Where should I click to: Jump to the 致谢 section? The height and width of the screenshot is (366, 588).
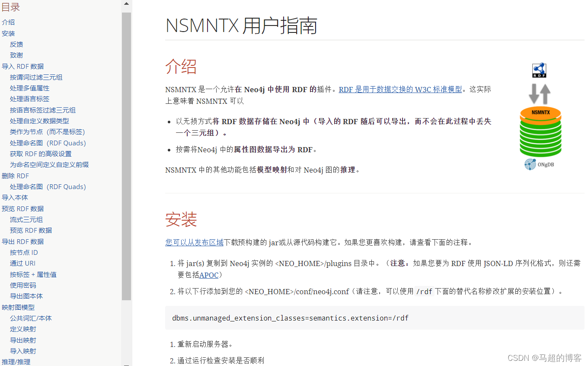tap(16, 55)
